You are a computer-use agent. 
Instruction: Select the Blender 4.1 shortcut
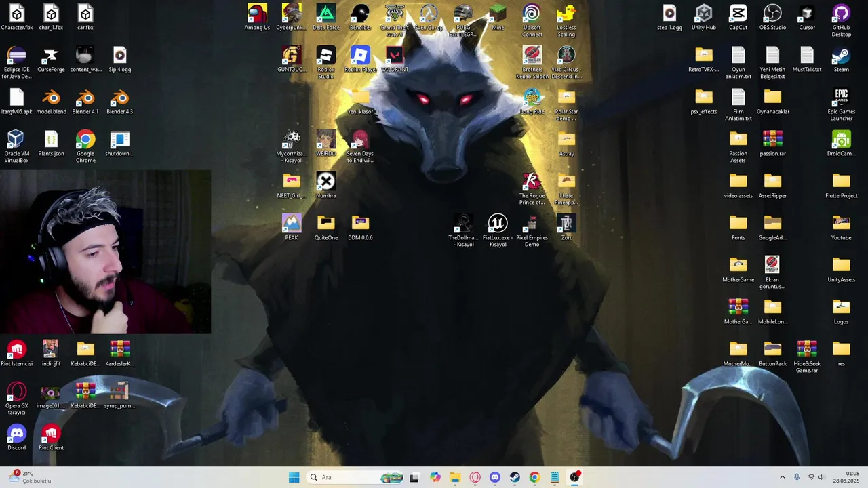pyautogui.click(x=85, y=102)
